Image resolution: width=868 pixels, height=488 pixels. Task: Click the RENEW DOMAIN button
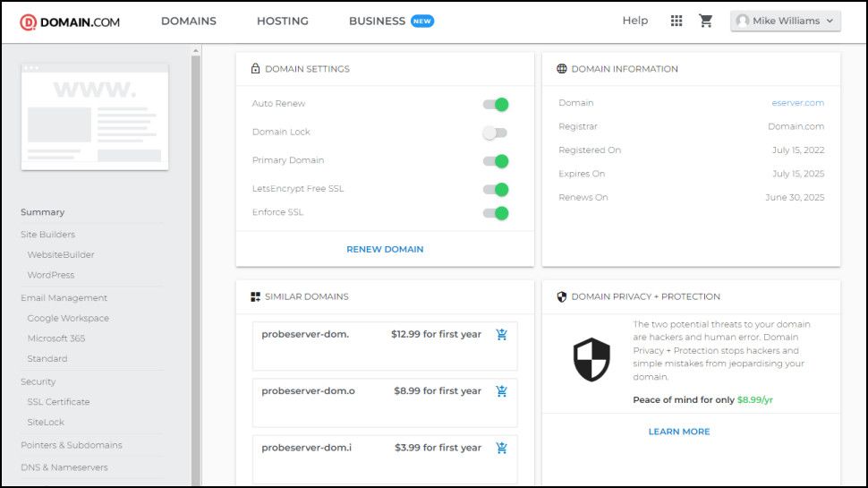(385, 249)
